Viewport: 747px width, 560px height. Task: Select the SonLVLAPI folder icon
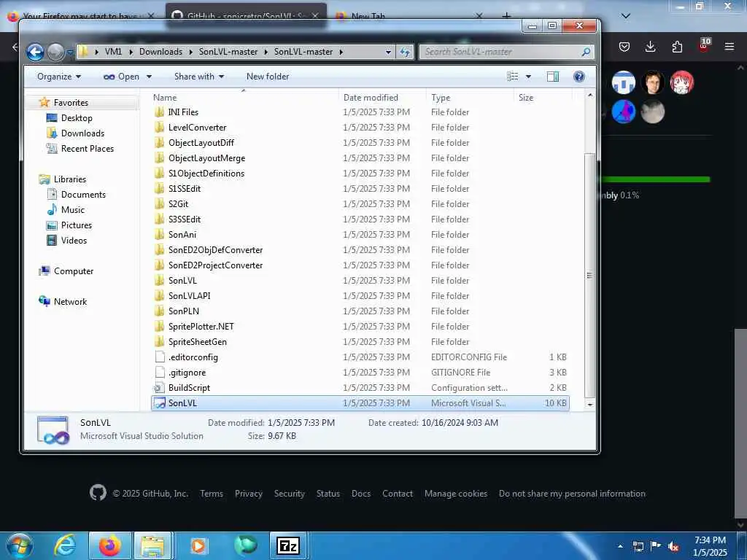tap(160, 296)
